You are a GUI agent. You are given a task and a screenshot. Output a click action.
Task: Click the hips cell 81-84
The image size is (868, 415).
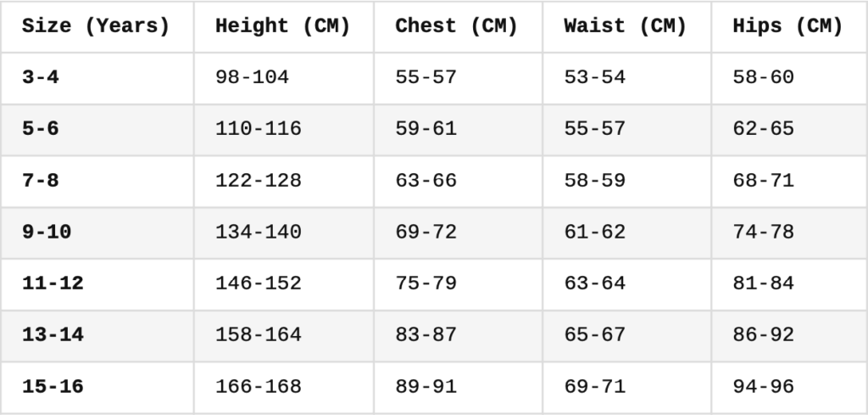click(764, 283)
